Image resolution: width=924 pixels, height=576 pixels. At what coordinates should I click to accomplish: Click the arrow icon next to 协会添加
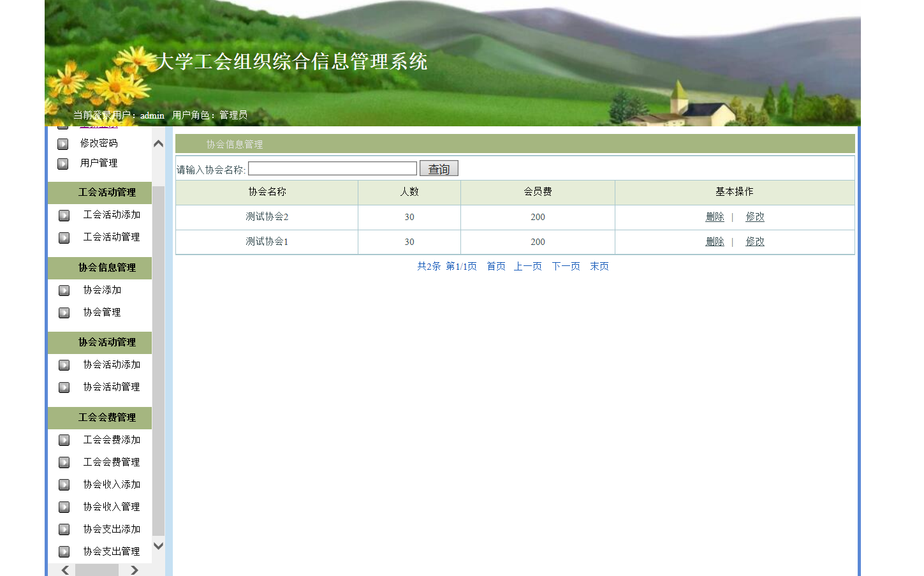pos(64,291)
